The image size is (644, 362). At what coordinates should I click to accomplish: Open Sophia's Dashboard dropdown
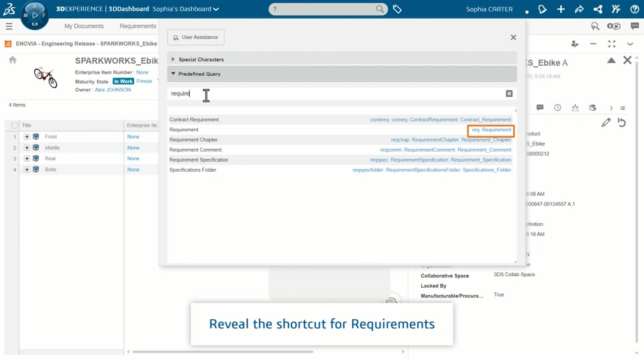pyautogui.click(x=186, y=9)
